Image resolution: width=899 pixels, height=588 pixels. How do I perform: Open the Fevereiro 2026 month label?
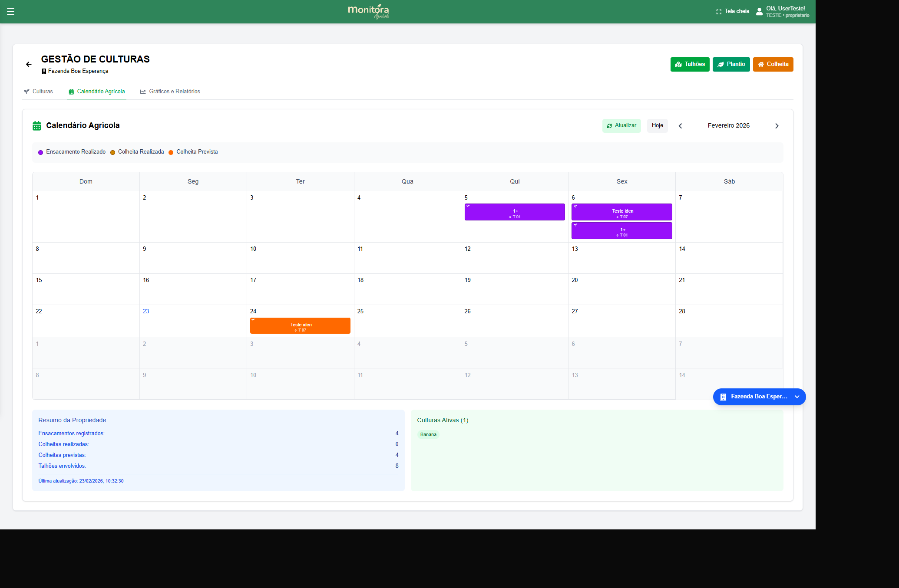click(x=728, y=125)
